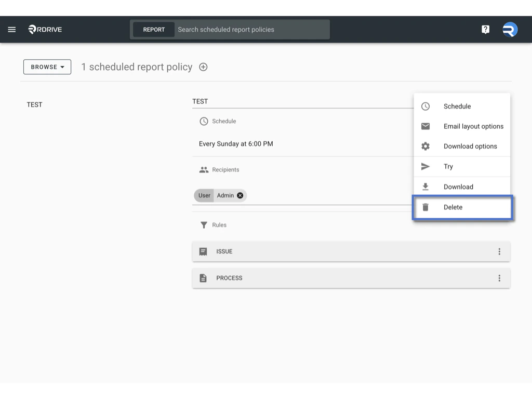Open help with the question mark button
The width and height of the screenshot is (532, 399).
click(485, 29)
